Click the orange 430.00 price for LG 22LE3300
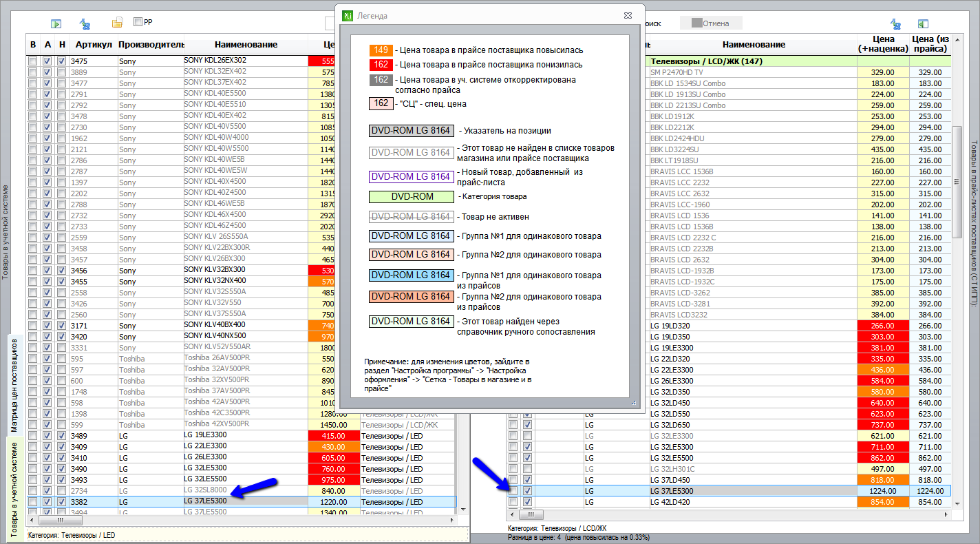 (334, 447)
